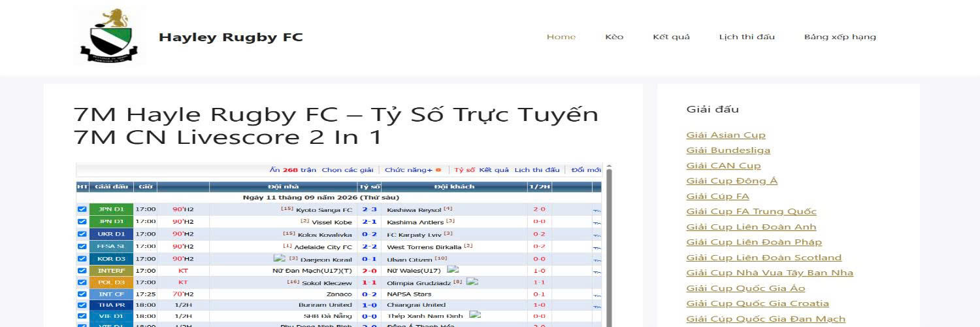
Task: Toggle checkbox for UKR D1 Kolos Kovalivka match
Action: click(x=82, y=233)
